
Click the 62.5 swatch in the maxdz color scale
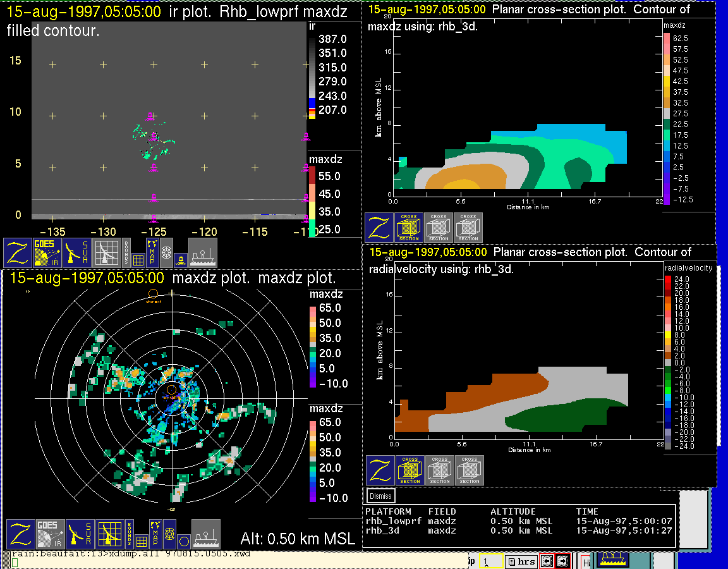666,39
